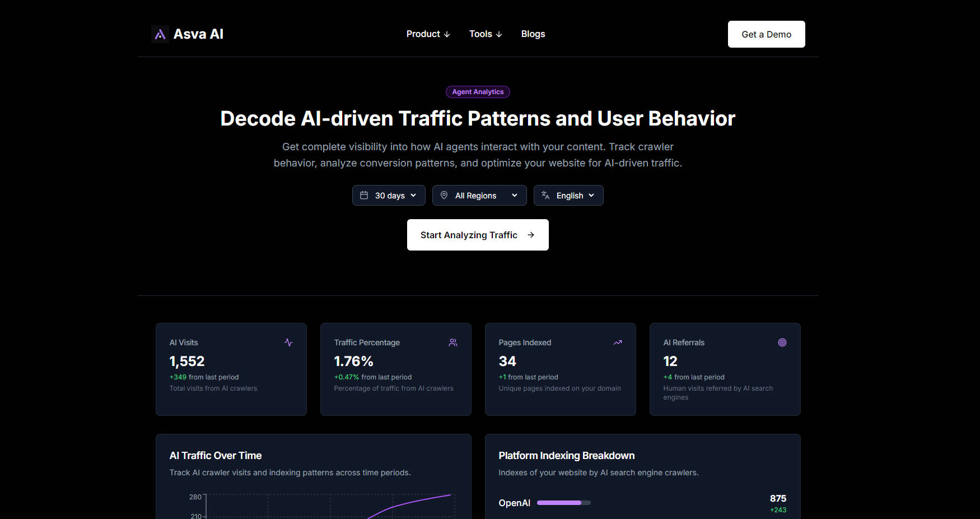980x519 pixels.
Task: Expand the Tools navigation menu
Action: click(x=485, y=34)
